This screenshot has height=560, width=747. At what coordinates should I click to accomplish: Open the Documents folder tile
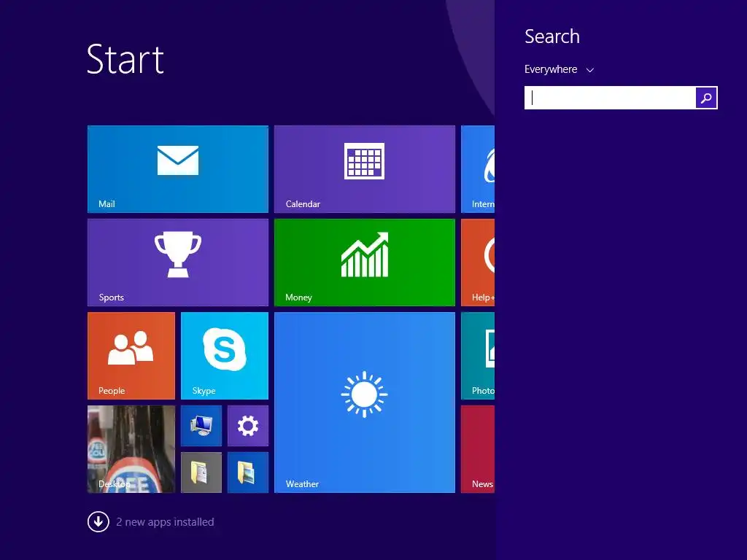201,472
